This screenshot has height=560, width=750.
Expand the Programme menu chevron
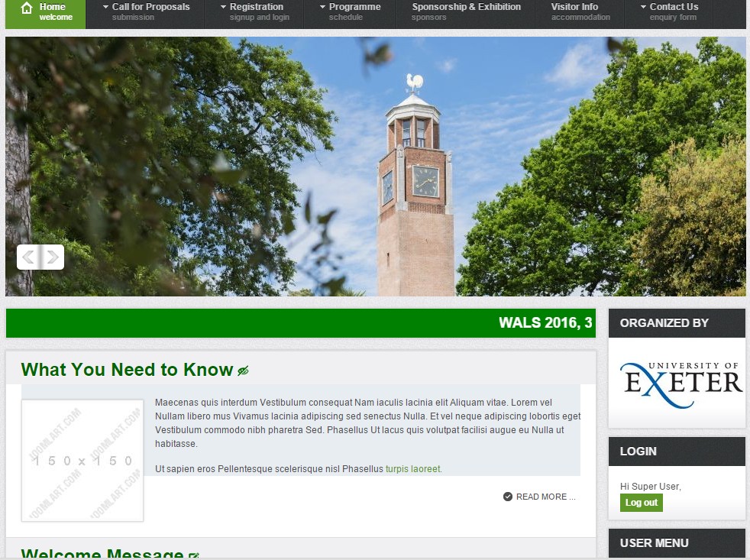tap(324, 6)
